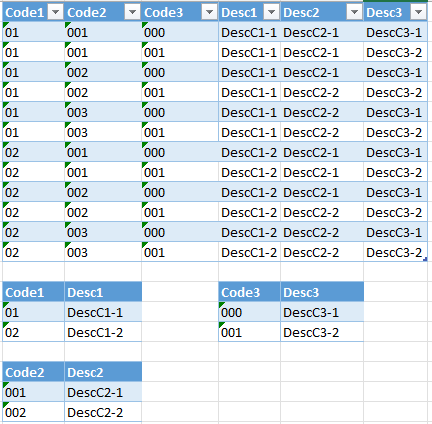Click DescC2-2 cell in Code2 lookup table
Image resolution: width=432 pixels, height=424 pixels.
point(103,412)
